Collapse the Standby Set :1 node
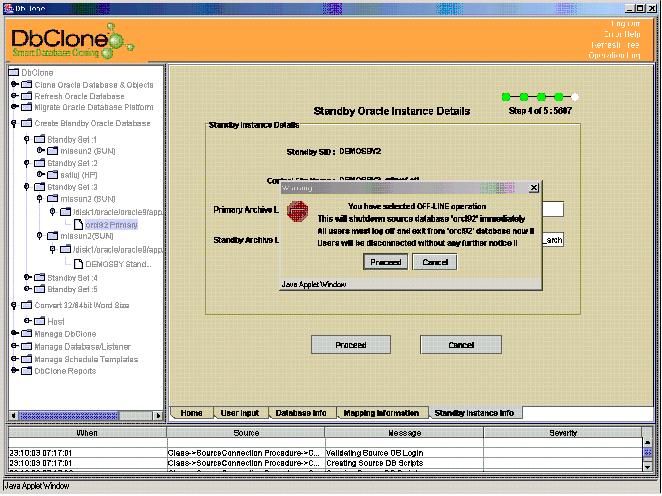662x496 pixels. tap(27, 139)
